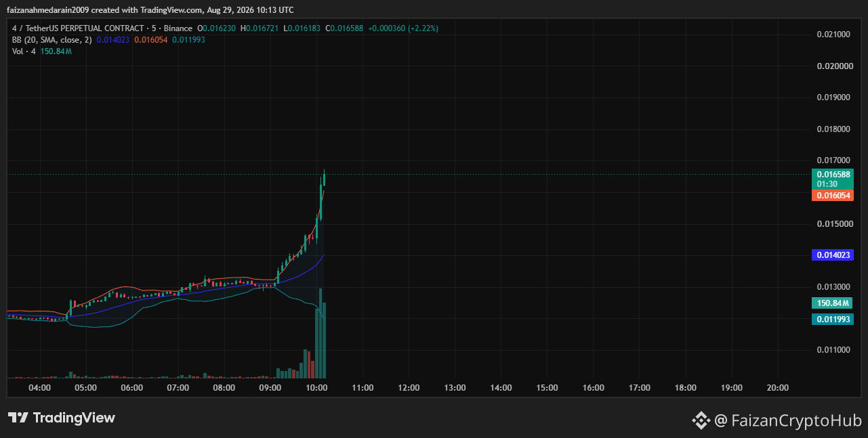Click the 14:00 time axis label
The height and width of the screenshot is (438, 868).
click(501, 388)
